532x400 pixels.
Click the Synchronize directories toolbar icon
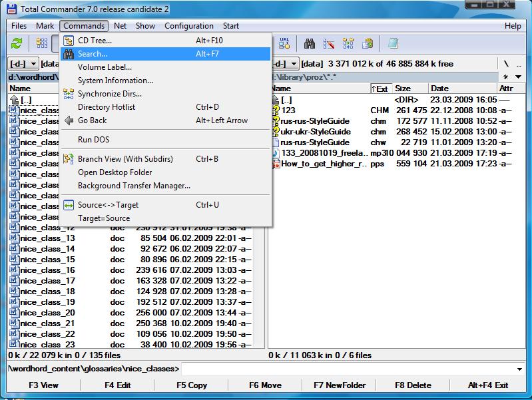coord(348,43)
